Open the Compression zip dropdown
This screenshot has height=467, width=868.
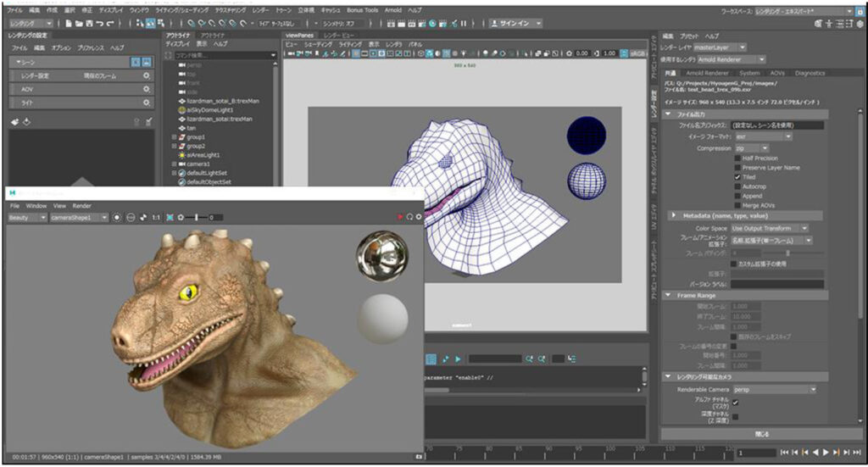click(x=752, y=148)
